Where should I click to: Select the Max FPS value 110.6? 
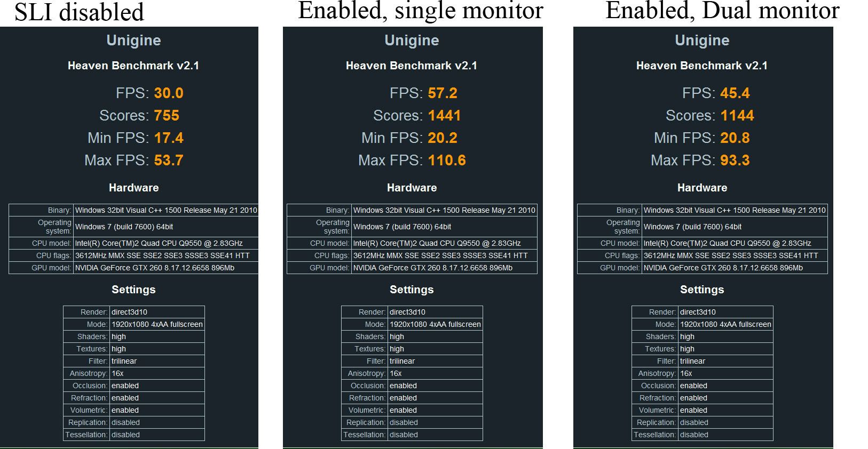(447, 160)
